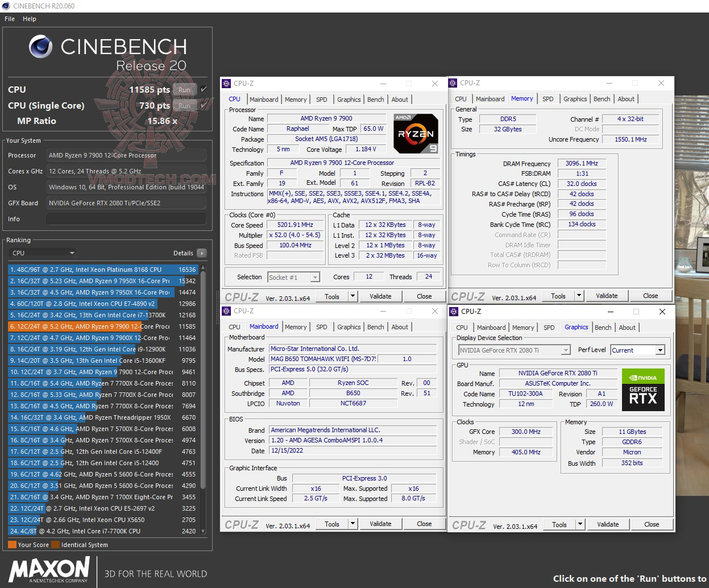
Task: Select ranking row Ryzen Threadripper 1950X
Action: [x=103, y=417]
